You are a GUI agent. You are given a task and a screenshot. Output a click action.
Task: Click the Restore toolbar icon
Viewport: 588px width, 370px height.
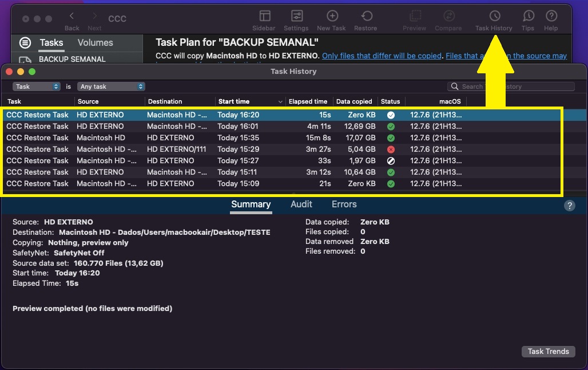pos(366,17)
